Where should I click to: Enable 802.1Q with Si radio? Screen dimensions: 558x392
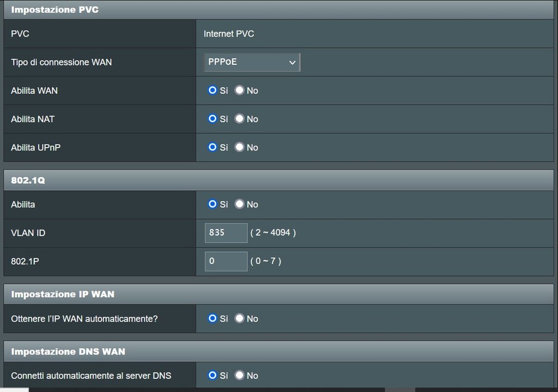(213, 204)
